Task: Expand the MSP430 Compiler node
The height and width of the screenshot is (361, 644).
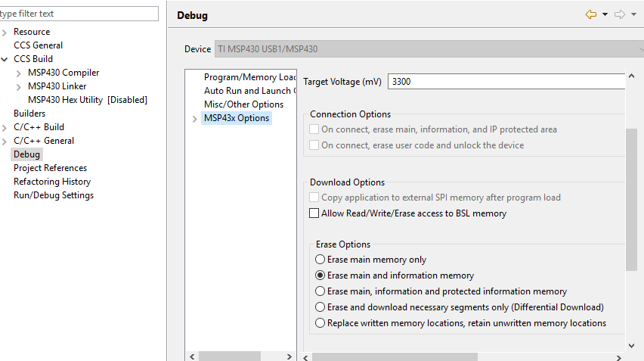Action: [x=20, y=73]
